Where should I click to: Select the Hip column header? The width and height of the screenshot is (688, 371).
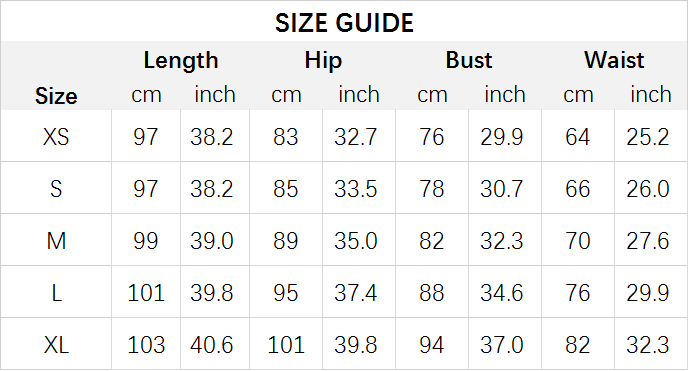tap(323, 60)
